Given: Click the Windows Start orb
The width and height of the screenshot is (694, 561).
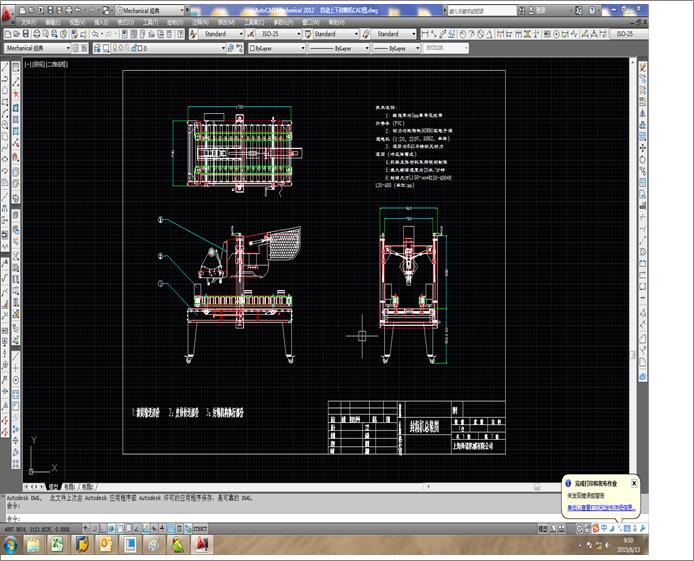Looking at the screenshot, I should click(x=11, y=544).
